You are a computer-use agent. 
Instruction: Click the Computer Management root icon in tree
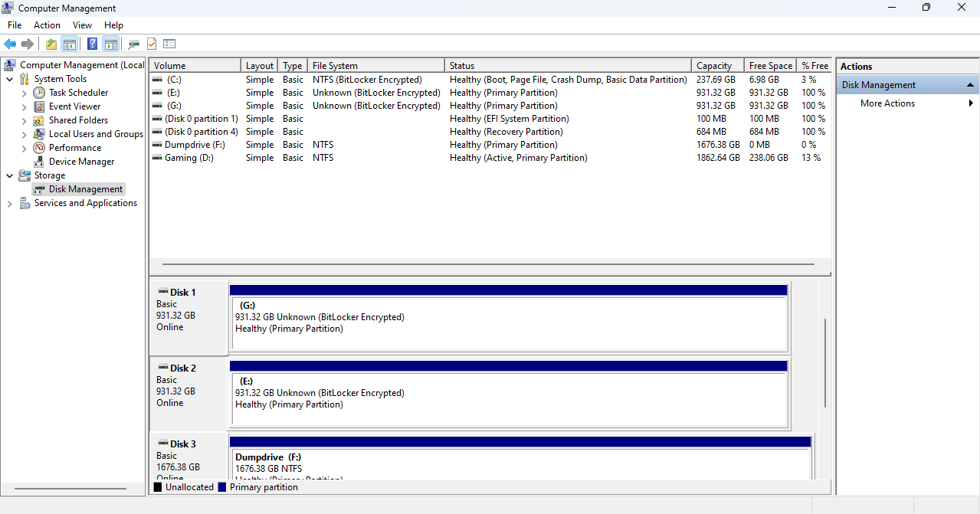[10, 65]
